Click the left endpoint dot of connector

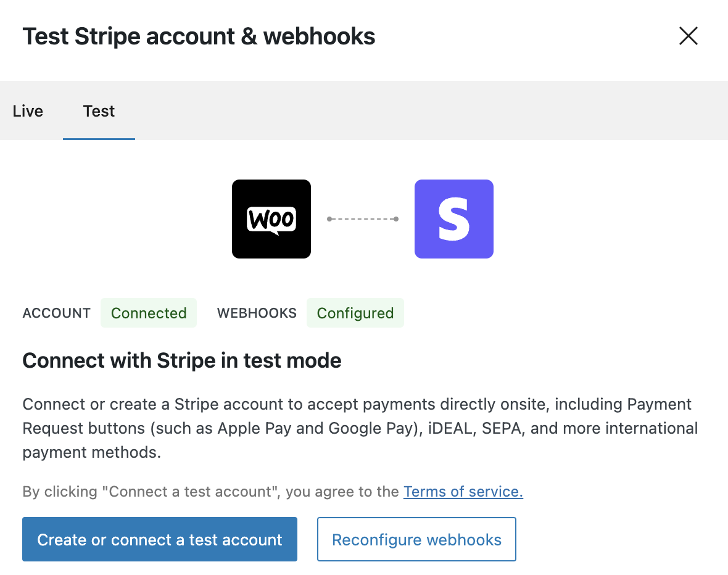tap(329, 219)
